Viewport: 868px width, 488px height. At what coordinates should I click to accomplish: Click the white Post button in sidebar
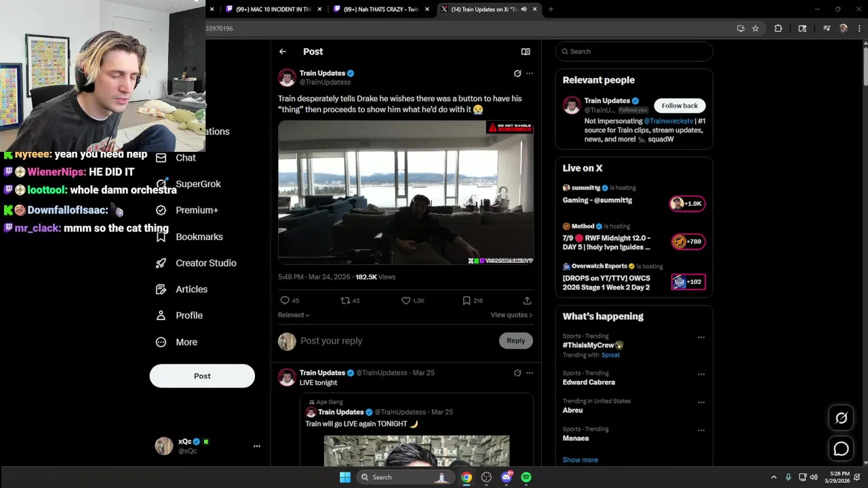click(x=202, y=376)
